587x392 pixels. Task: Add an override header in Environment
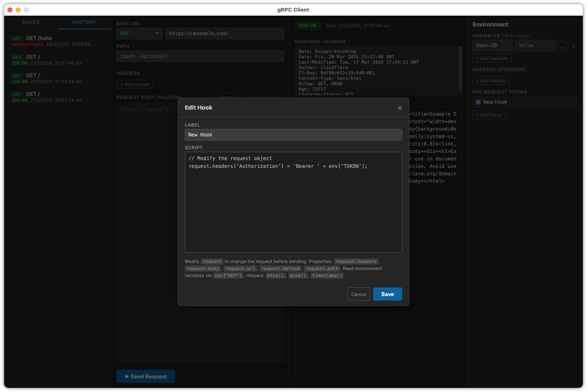(491, 81)
